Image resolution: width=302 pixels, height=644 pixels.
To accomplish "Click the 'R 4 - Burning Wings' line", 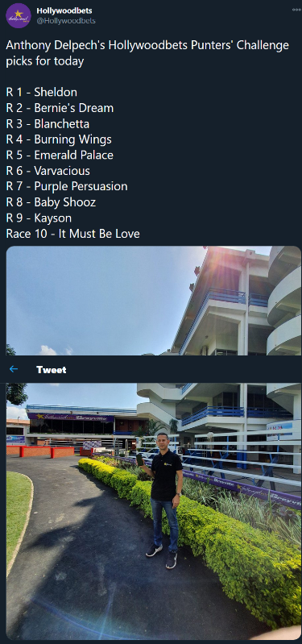I will (59, 139).
